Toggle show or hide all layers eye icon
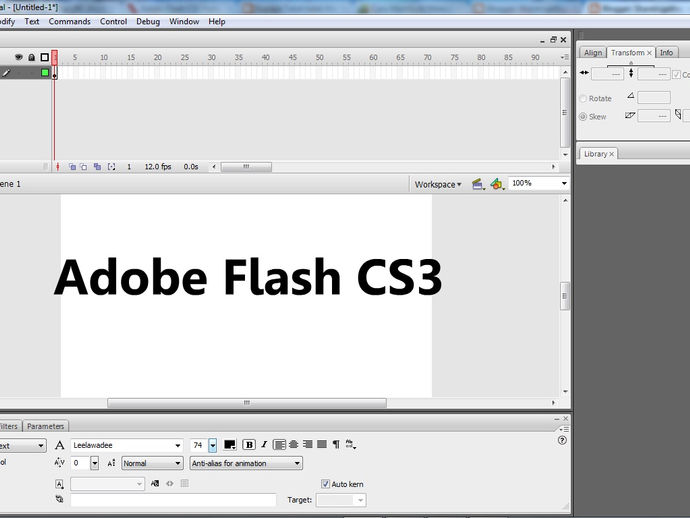Image resolution: width=690 pixels, height=518 pixels. tap(18, 57)
